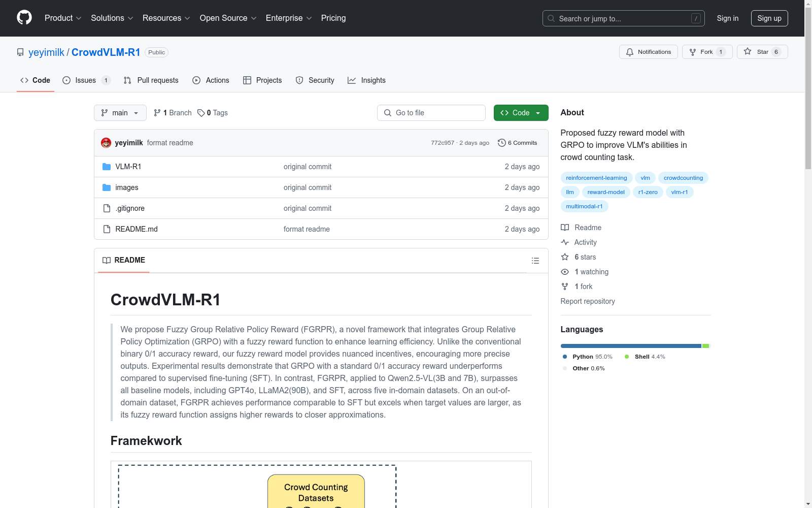The width and height of the screenshot is (812, 508).
Task: Click the VLM-R1 folder icon
Action: tap(107, 167)
